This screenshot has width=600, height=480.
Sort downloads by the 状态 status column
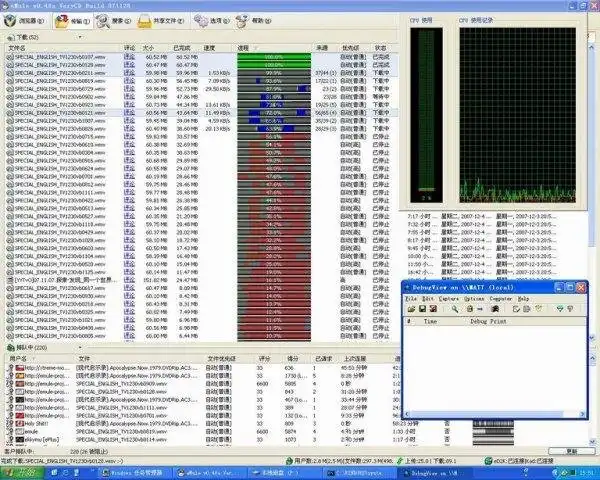380,48
